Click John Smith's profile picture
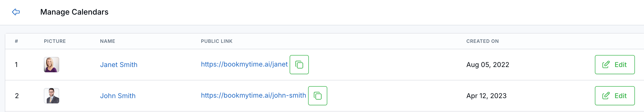 point(52,96)
